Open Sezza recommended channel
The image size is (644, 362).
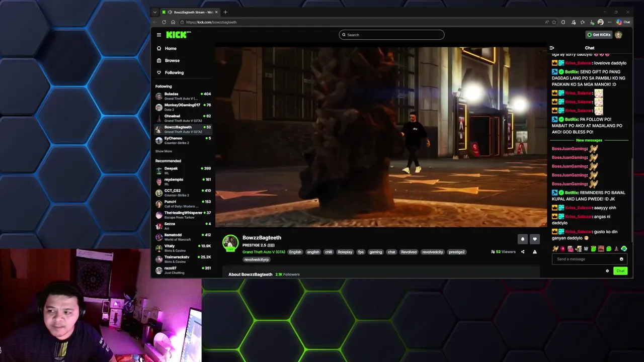183,226
